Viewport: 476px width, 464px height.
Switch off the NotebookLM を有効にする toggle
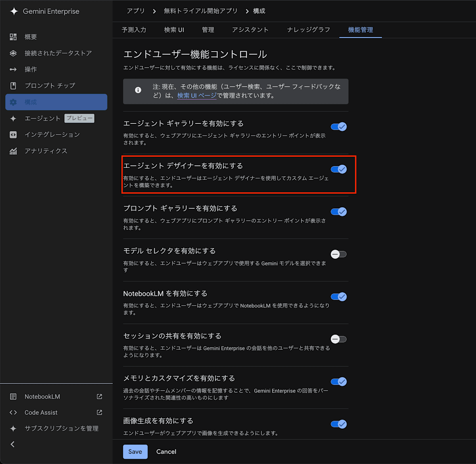point(339,296)
